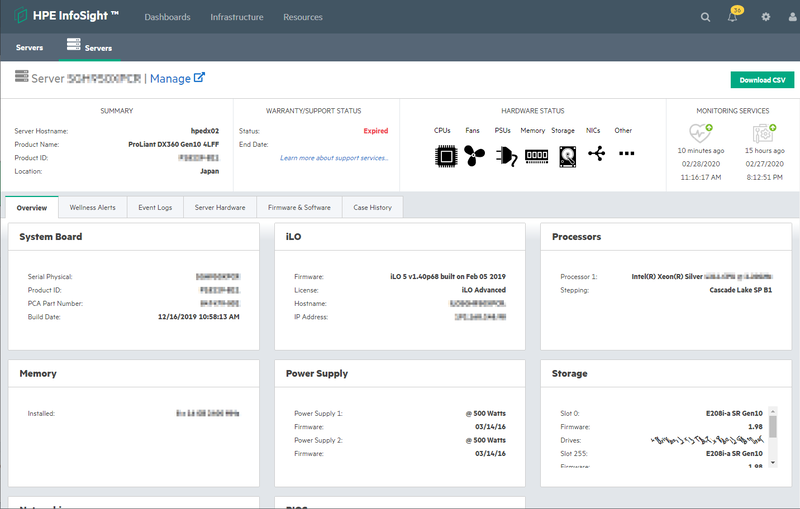Viewport: 800px width, 509px height.
Task: Open the user profile icon
Action: coord(792,17)
